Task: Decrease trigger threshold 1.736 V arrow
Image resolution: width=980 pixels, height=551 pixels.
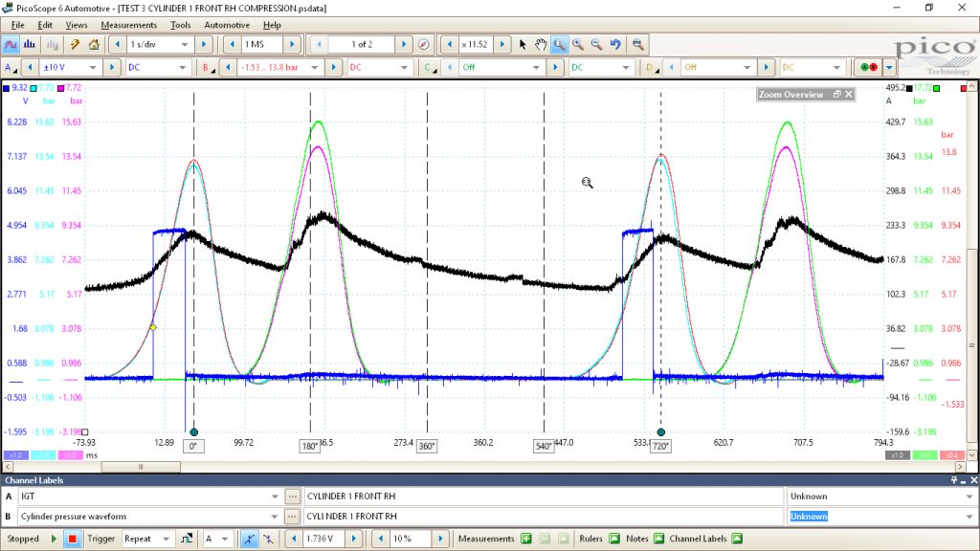Action: pos(294,539)
